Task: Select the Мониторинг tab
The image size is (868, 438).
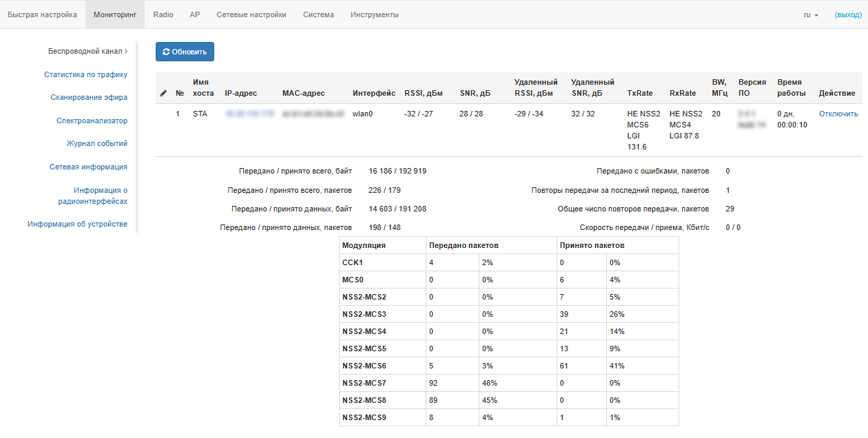Action: [115, 14]
